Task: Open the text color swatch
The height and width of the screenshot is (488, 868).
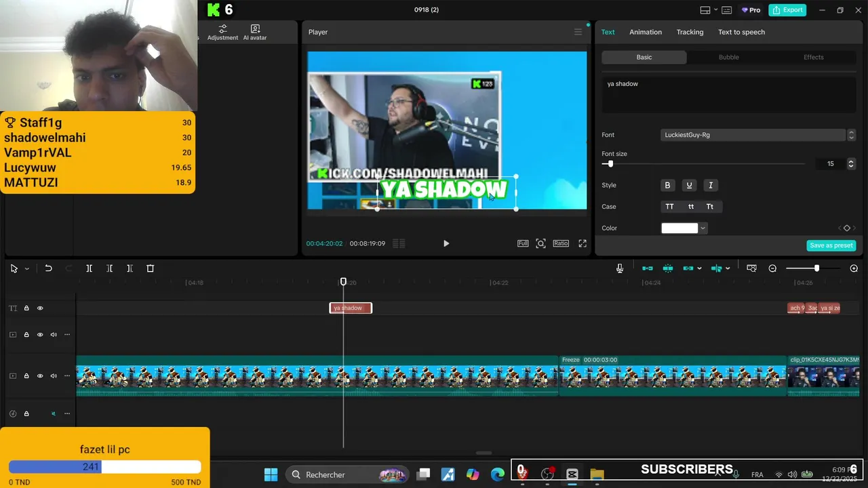Action: click(x=679, y=228)
